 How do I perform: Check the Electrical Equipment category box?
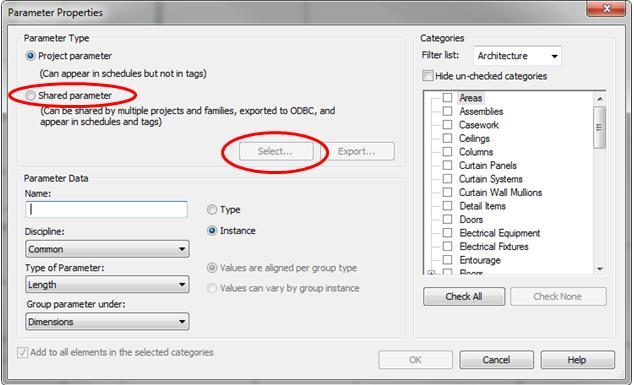[x=447, y=233]
